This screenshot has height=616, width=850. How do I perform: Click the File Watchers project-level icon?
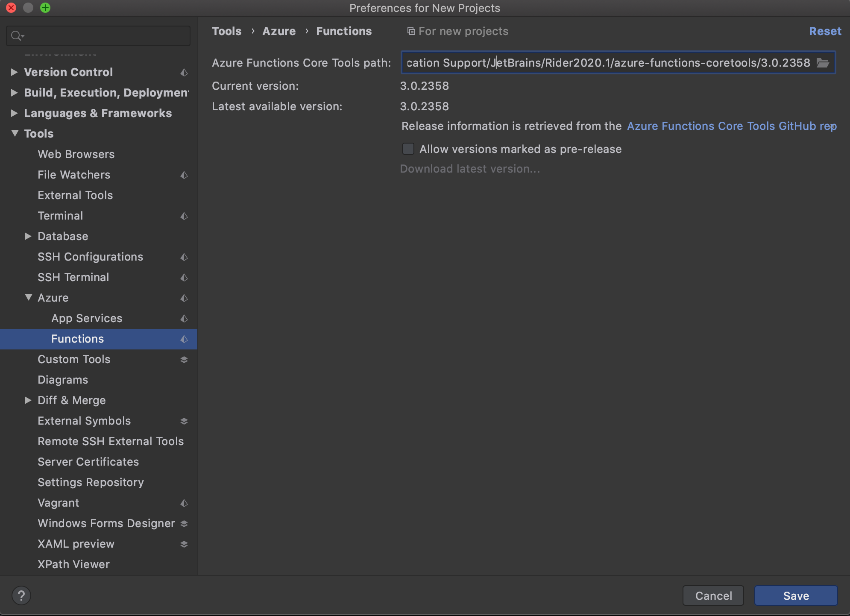(184, 175)
